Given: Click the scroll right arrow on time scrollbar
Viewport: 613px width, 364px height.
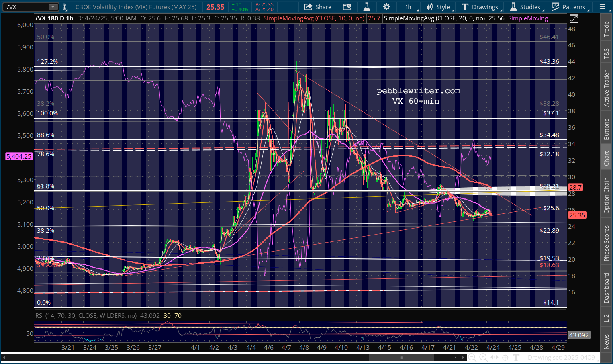Looking at the screenshot, I should (462, 357).
